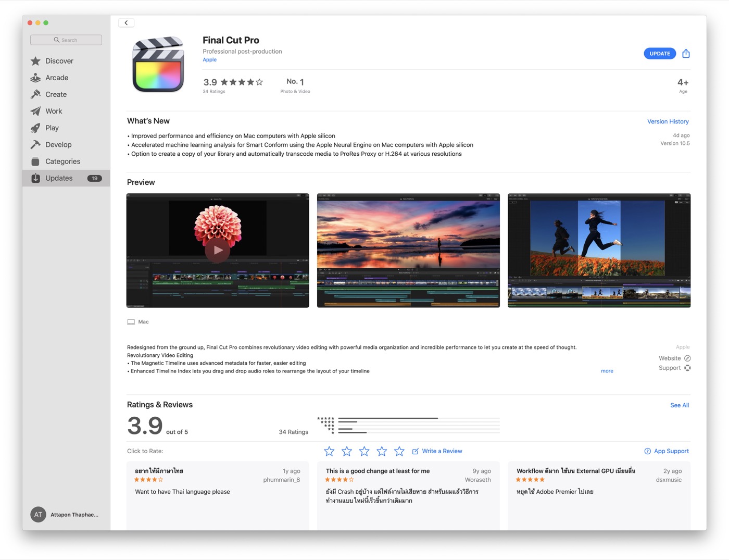This screenshot has width=729, height=560.
Task: Click the Support lifebuoy icon
Action: pos(687,368)
